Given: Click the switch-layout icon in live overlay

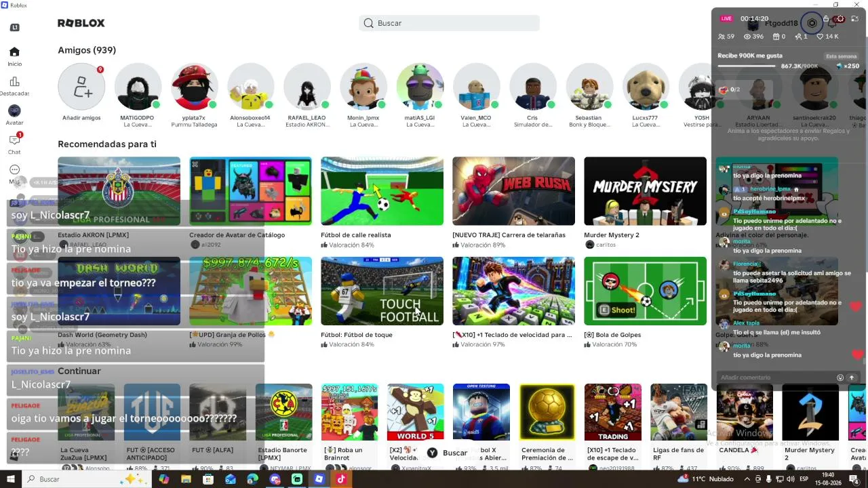Looking at the screenshot, I should 854,19.
